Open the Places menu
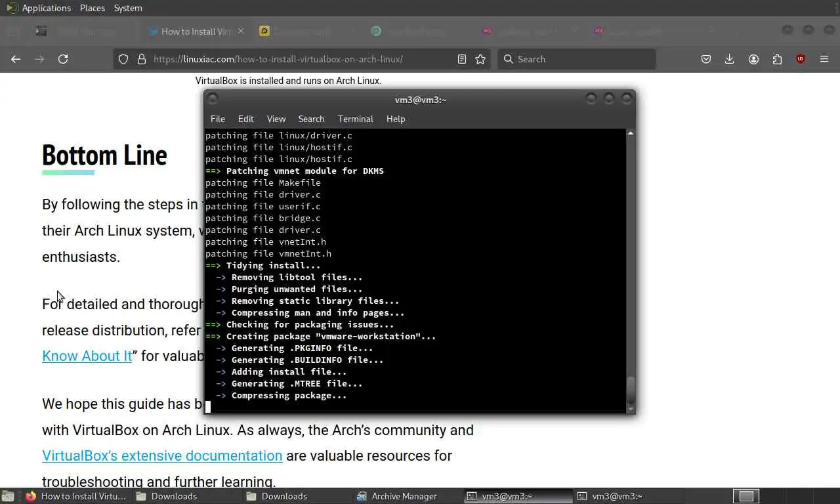This screenshot has width=840, height=504. (93, 8)
